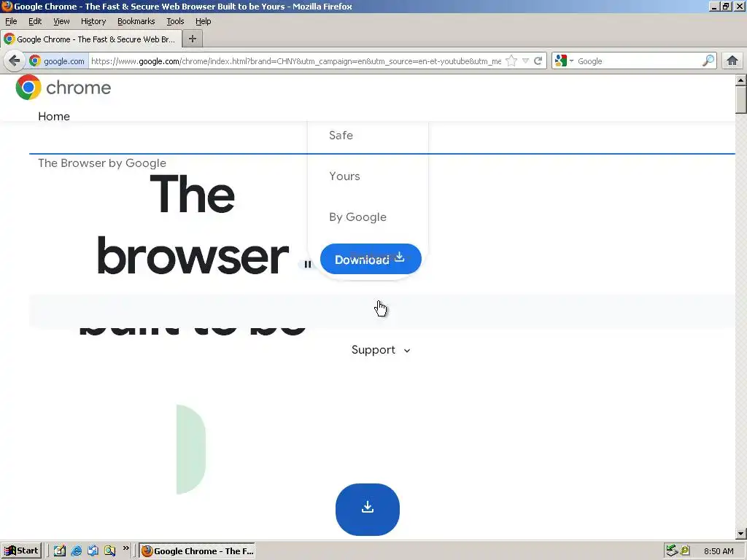This screenshot has width=747, height=560.
Task: Focus the URL address field
Action: pos(295,61)
